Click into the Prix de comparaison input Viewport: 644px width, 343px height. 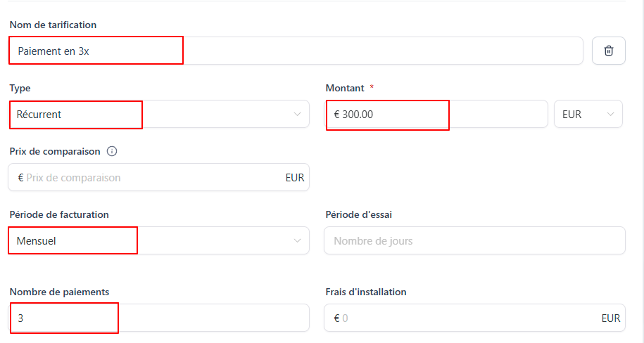(x=148, y=177)
